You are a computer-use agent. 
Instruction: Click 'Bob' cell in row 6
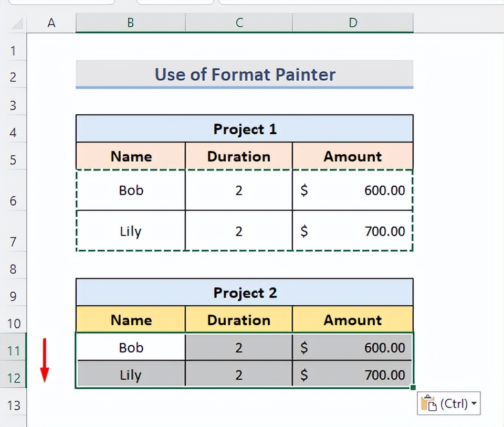tap(131, 190)
